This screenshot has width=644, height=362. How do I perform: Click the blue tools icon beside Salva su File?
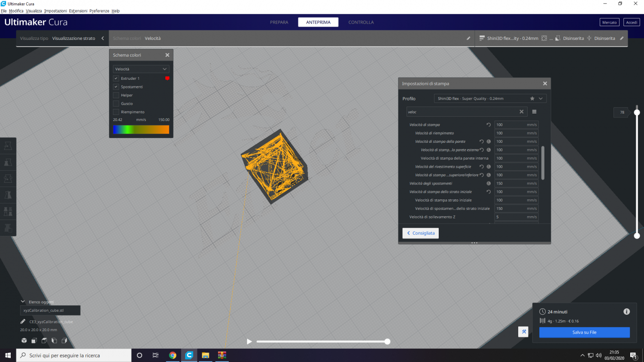(523, 332)
